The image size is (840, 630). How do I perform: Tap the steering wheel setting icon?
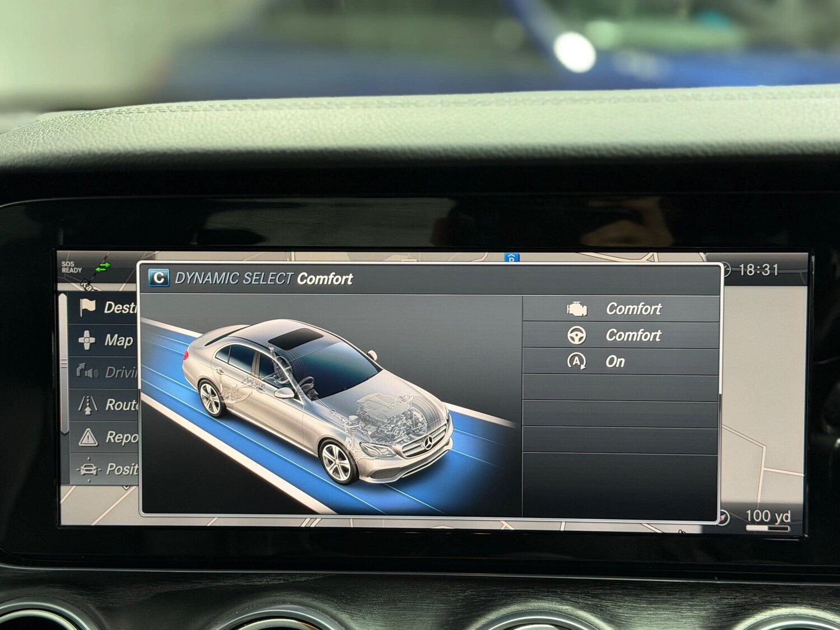(577, 335)
